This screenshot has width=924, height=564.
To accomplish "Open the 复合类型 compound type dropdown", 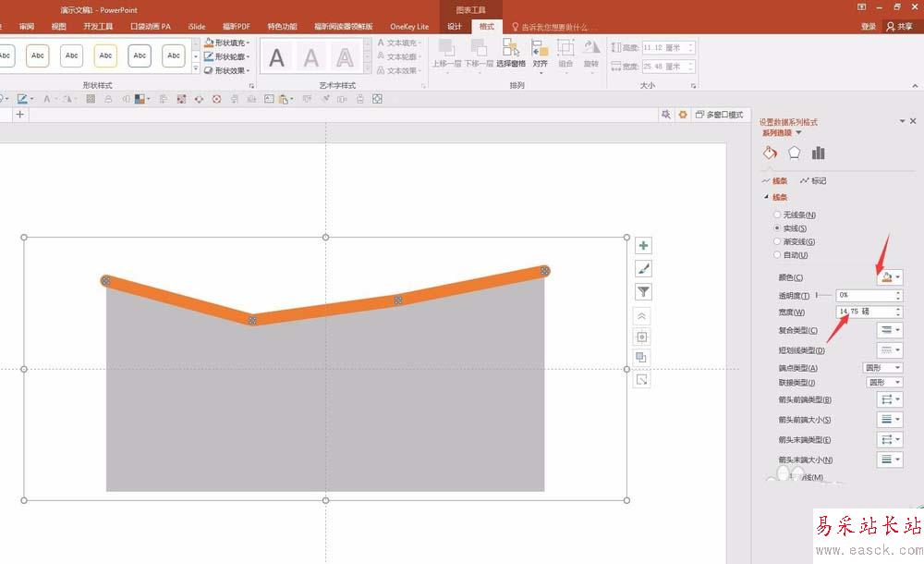I will pos(889,330).
